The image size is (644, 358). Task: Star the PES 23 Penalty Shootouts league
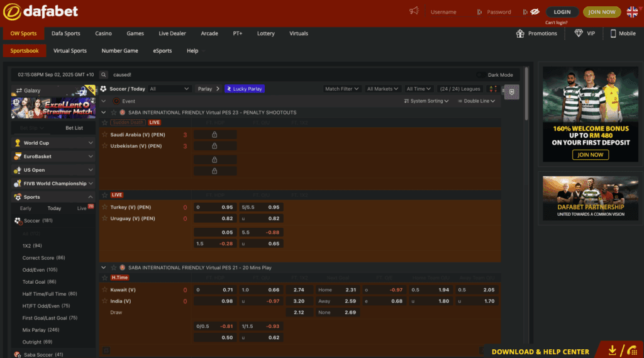coord(114,112)
